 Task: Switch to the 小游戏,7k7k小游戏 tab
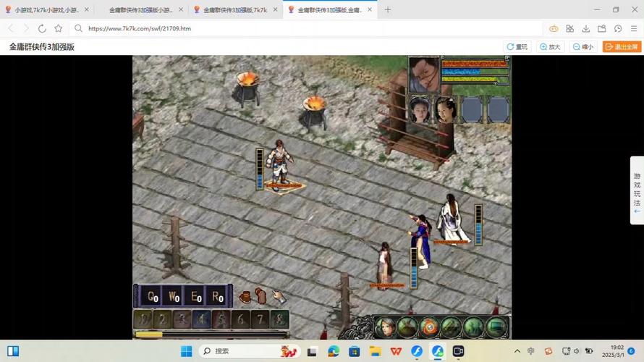[x=47, y=10]
